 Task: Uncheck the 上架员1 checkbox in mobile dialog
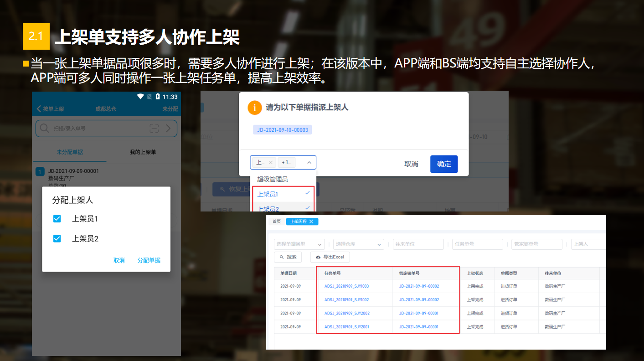click(x=57, y=219)
